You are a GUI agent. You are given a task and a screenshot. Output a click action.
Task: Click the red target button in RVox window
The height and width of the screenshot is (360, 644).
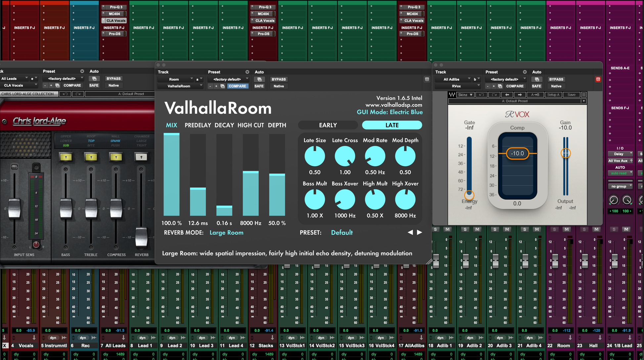598,79
